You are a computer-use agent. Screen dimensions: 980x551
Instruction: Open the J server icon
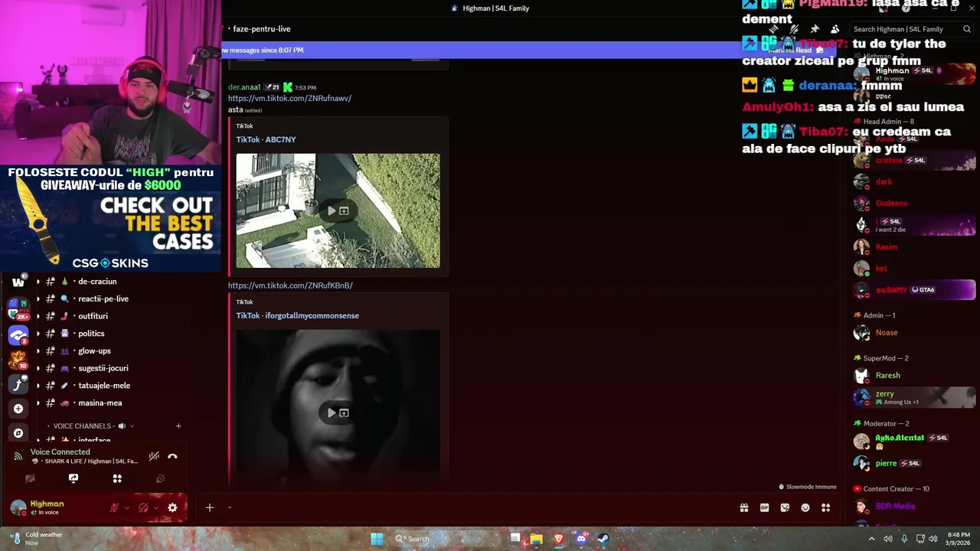pyautogui.click(x=18, y=384)
